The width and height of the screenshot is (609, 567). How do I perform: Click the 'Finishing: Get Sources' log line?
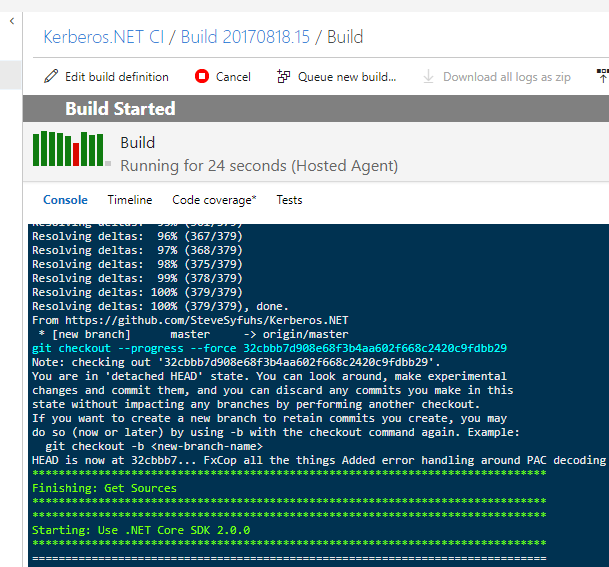pos(104,488)
